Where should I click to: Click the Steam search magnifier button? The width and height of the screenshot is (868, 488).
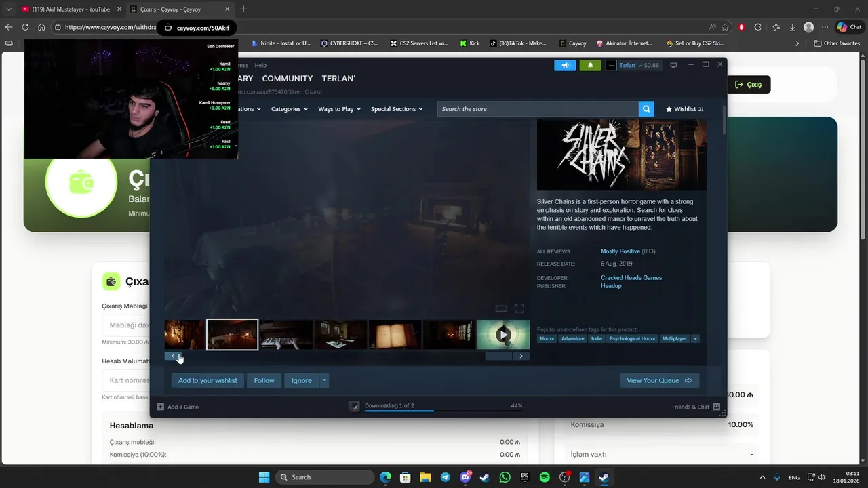646,109
